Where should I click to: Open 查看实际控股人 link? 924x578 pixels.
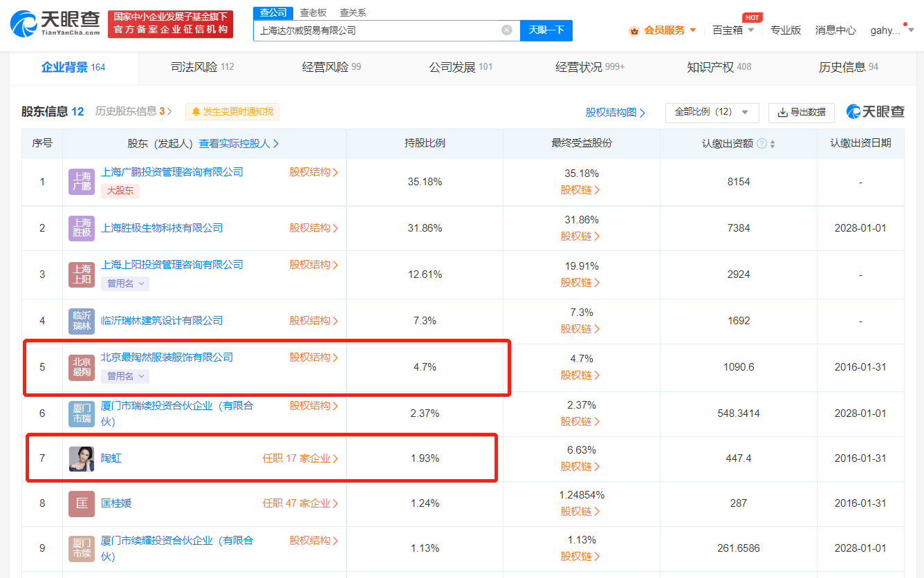click(239, 144)
